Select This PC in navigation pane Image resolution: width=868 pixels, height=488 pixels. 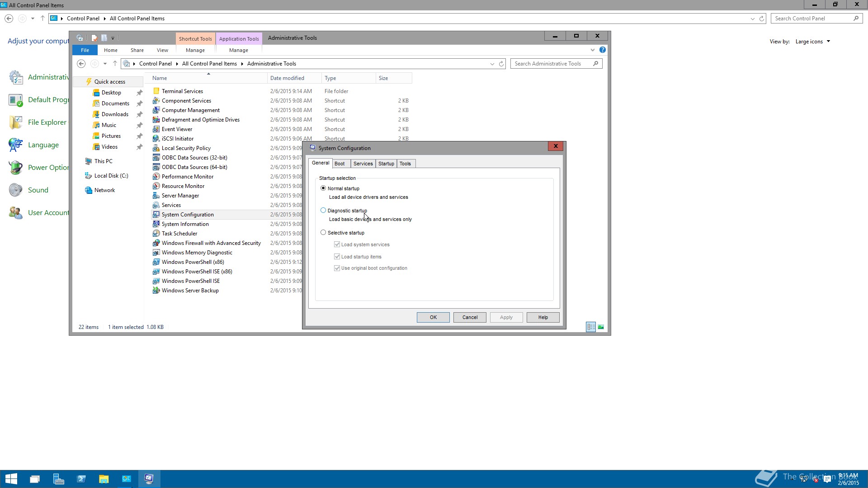103,161
